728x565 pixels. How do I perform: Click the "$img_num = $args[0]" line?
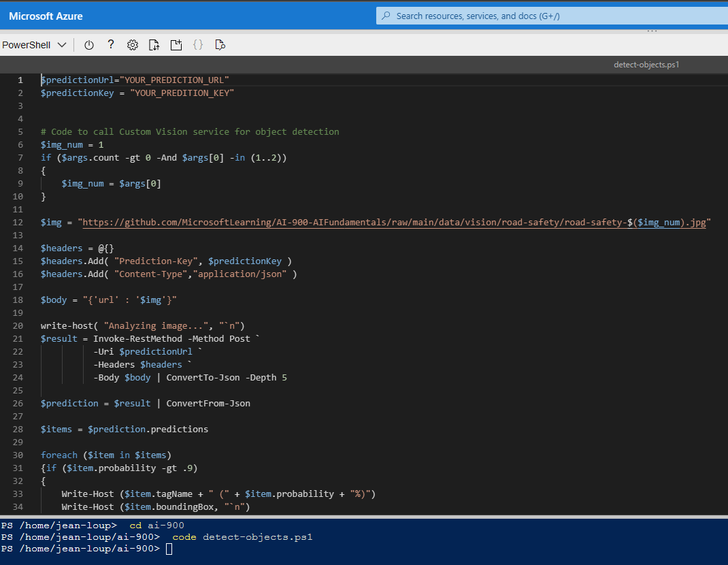click(x=112, y=184)
